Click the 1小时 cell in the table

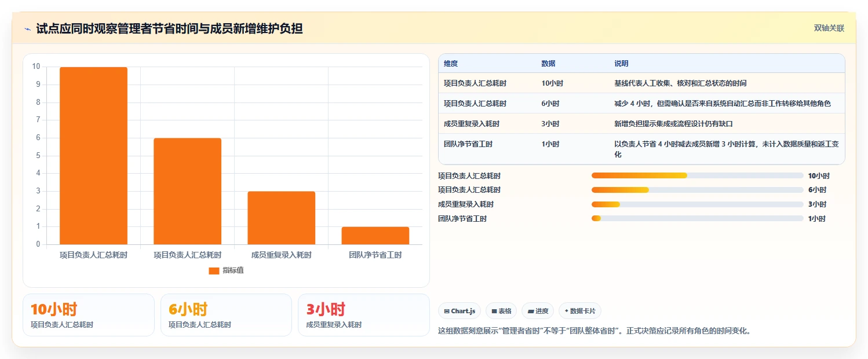(x=550, y=144)
